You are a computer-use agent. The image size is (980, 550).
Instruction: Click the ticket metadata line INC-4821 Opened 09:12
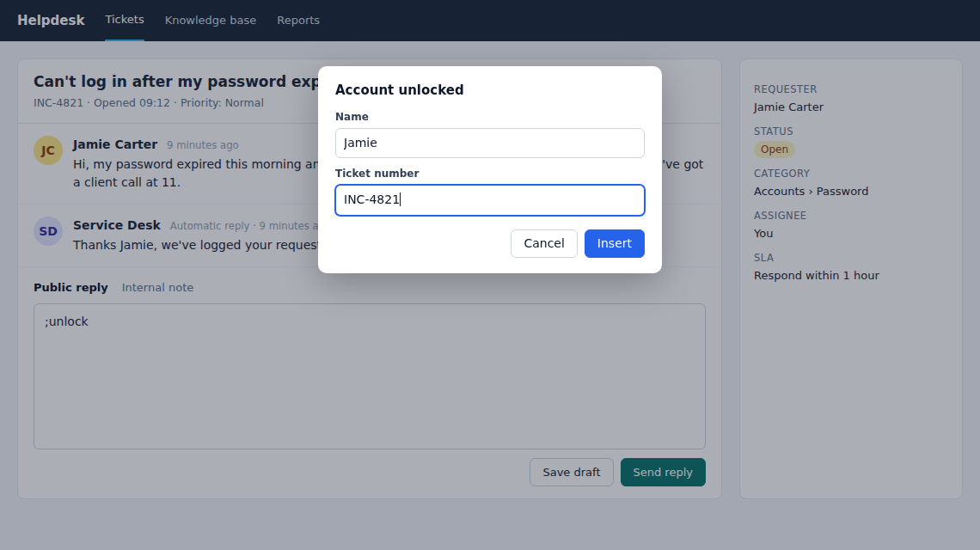[x=149, y=103]
